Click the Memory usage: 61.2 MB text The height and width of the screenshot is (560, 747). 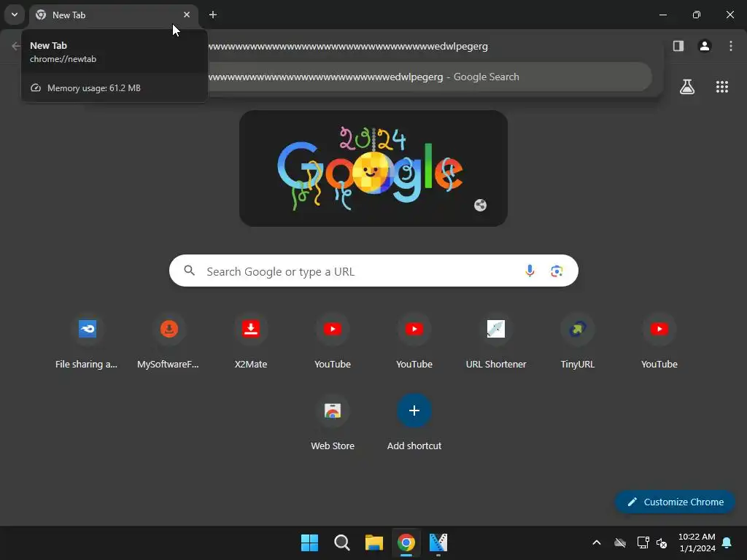click(x=94, y=88)
